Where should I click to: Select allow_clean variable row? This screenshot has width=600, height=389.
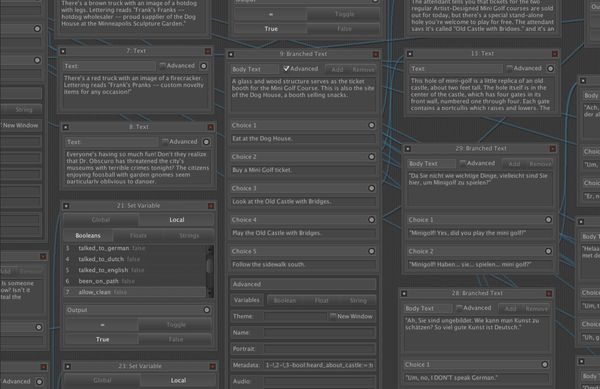[x=135, y=292]
